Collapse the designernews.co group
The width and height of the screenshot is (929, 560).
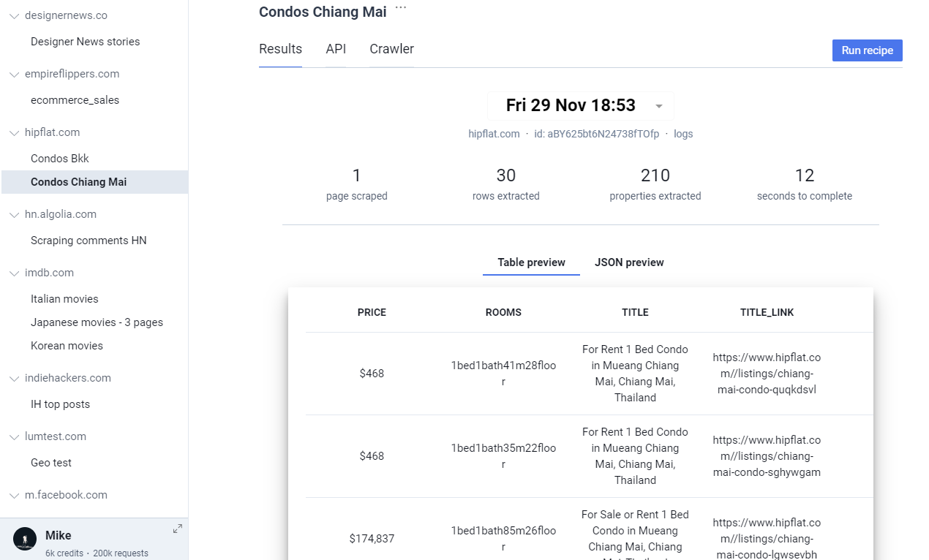tap(15, 15)
